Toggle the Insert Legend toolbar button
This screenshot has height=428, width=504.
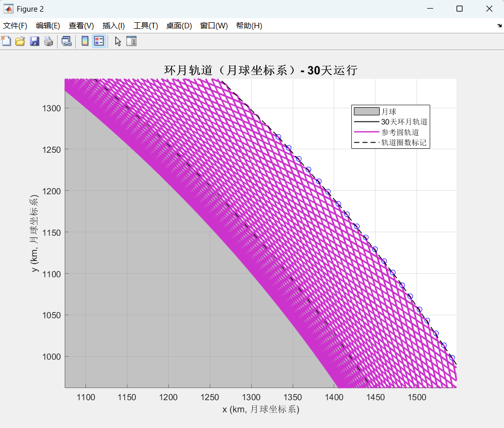click(99, 41)
